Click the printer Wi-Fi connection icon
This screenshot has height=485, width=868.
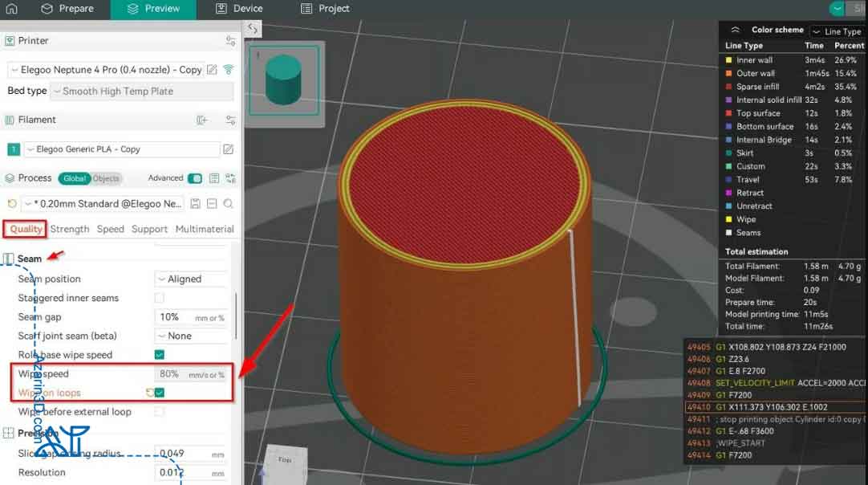click(229, 70)
